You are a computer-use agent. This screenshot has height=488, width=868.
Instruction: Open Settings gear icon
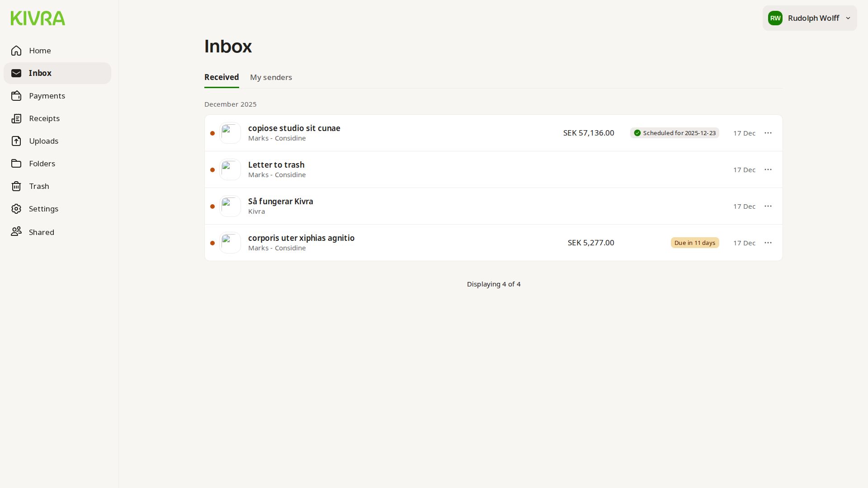pos(16,209)
